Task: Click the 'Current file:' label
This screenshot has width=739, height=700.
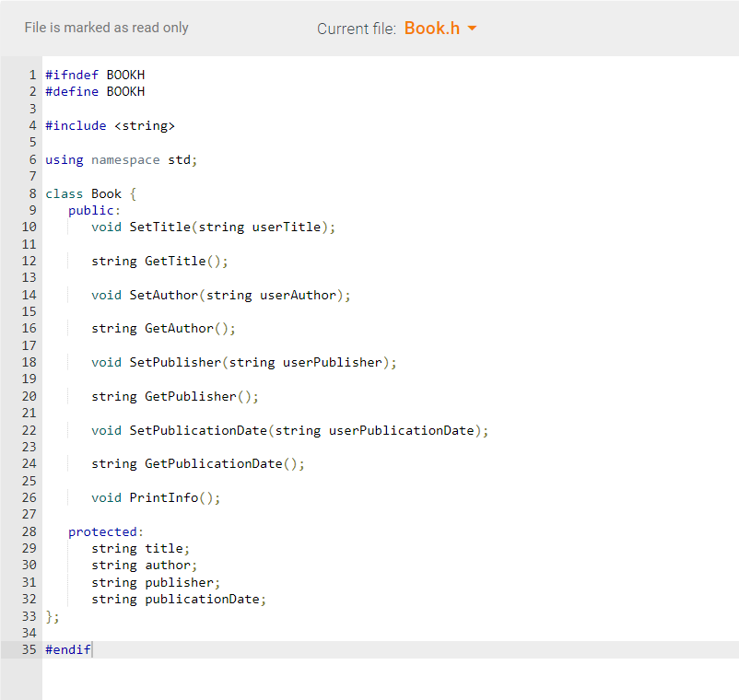Action: [x=357, y=29]
